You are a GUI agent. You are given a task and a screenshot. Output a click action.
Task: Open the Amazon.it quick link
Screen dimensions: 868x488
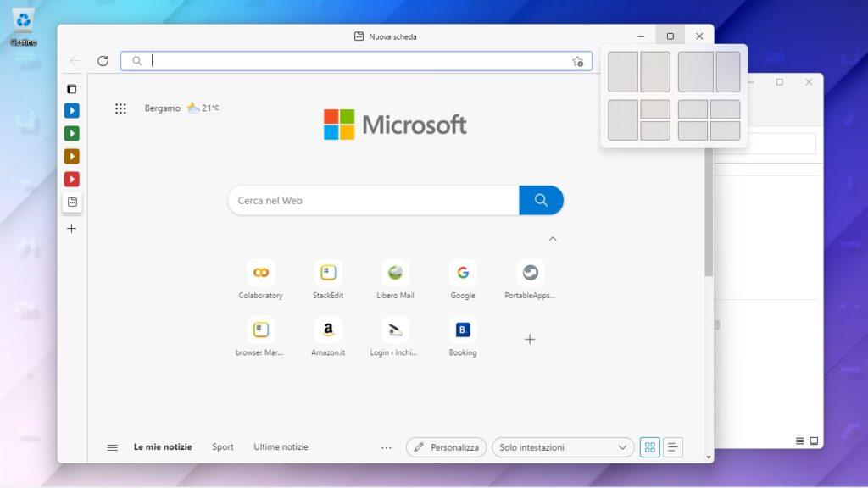pos(328,337)
